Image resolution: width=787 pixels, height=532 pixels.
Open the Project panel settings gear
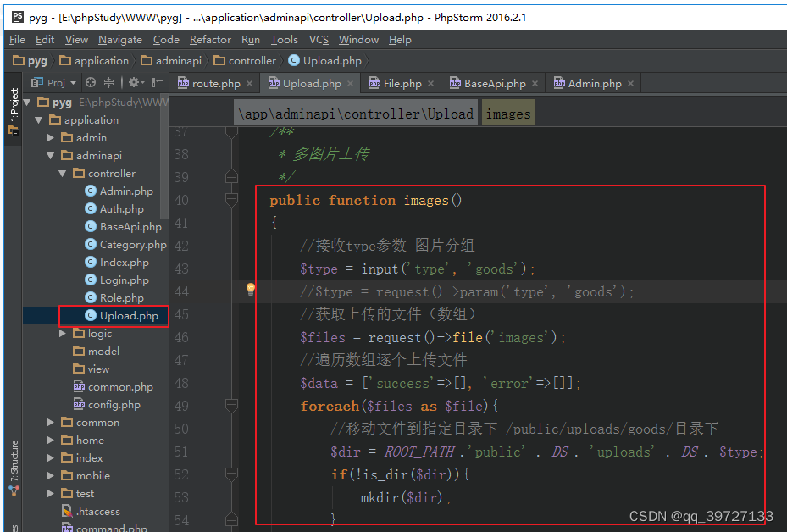click(136, 82)
